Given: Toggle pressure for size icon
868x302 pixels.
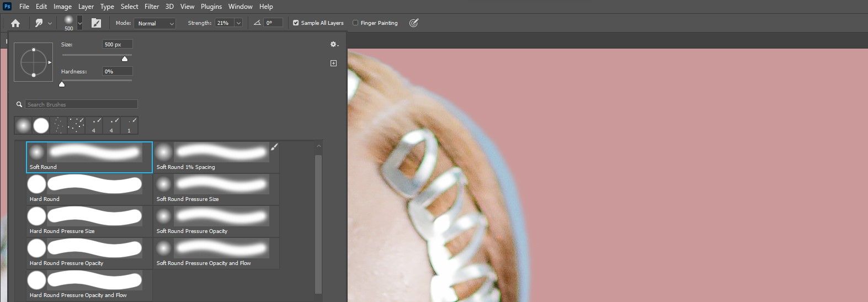Looking at the screenshot, I should [x=414, y=23].
